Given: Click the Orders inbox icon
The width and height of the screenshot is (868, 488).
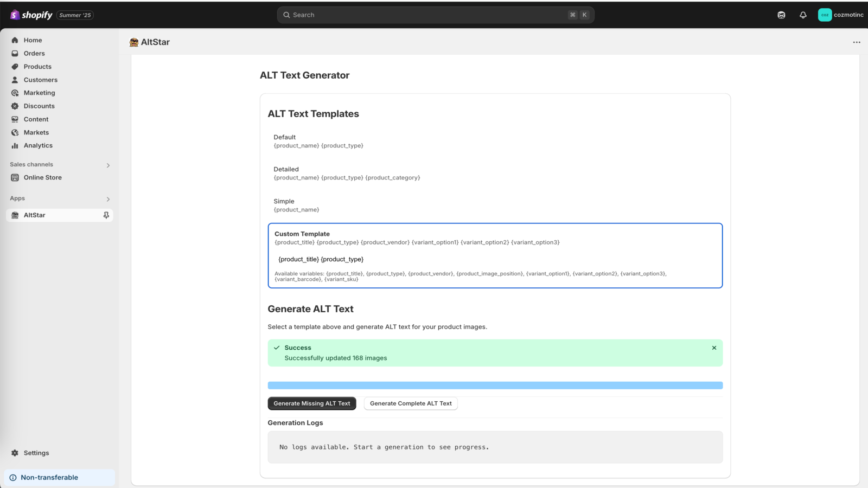Looking at the screenshot, I should pyautogui.click(x=15, y=53).
